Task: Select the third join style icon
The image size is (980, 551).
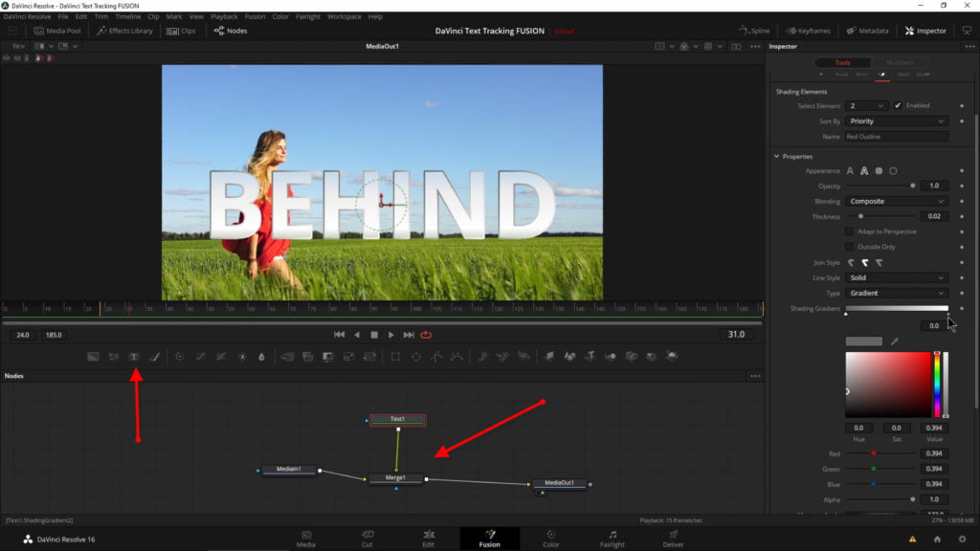Action: [880, 263]
